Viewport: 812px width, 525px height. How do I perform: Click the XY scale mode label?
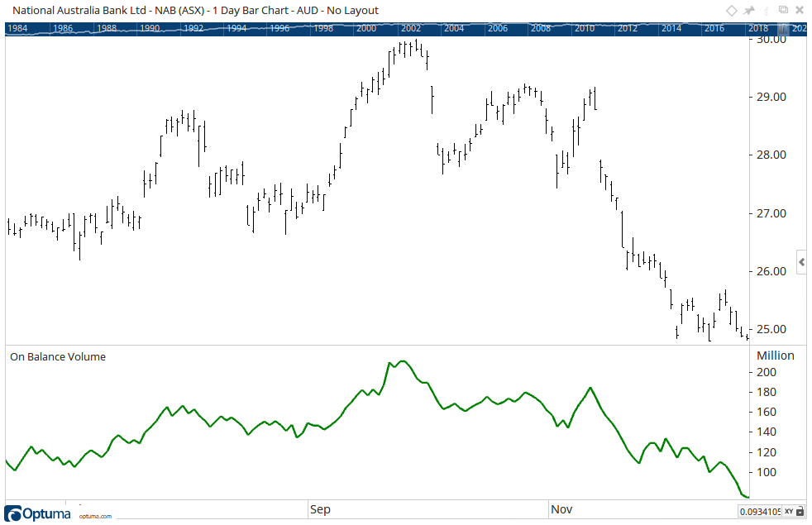pos(789,511)
